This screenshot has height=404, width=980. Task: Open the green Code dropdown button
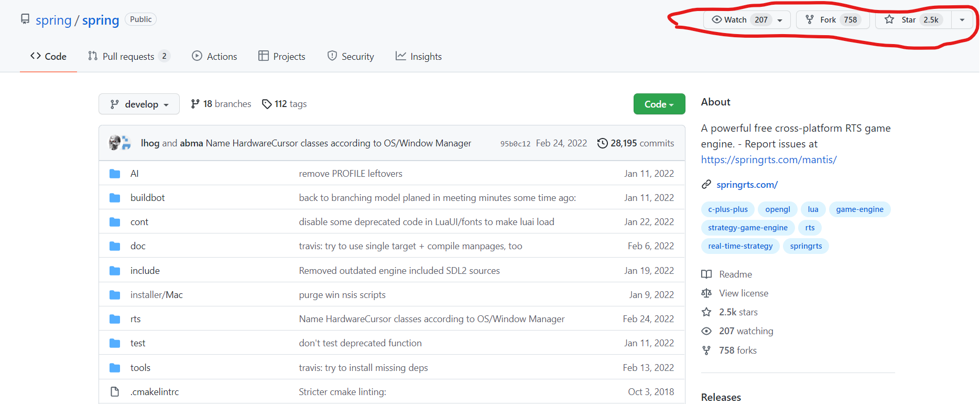click(659, 104)
